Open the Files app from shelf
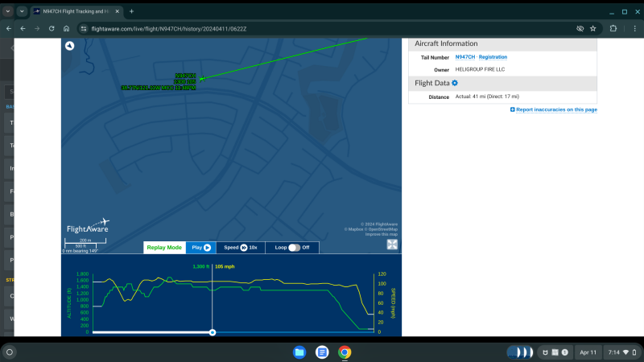Viewport: 644px width, 362px height. point(299,352)
